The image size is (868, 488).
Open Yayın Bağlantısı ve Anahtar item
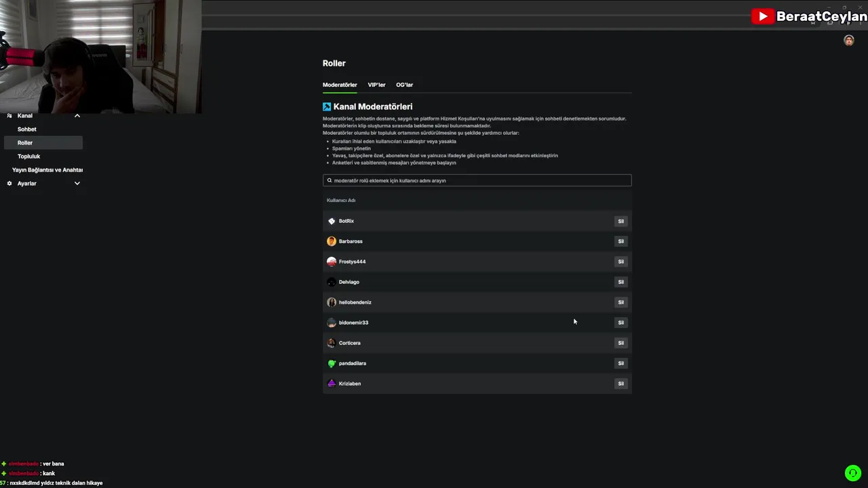(47, 170)
